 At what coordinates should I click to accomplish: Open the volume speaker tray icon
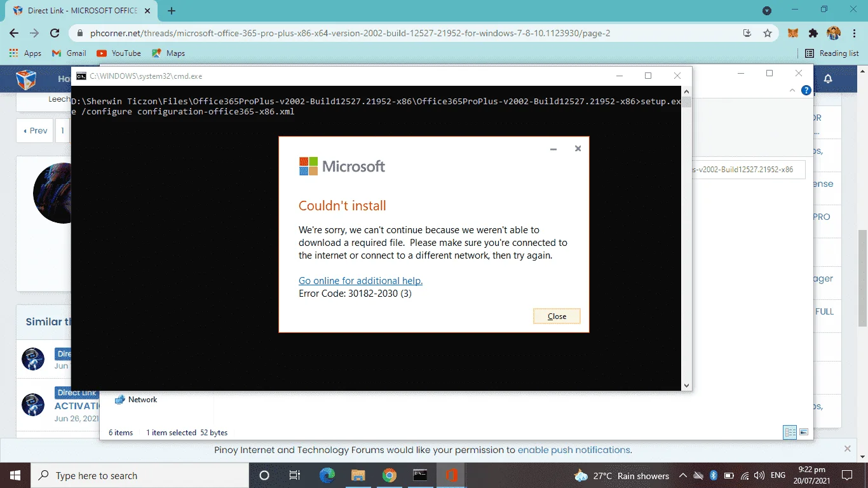click(x=759, y=475)
